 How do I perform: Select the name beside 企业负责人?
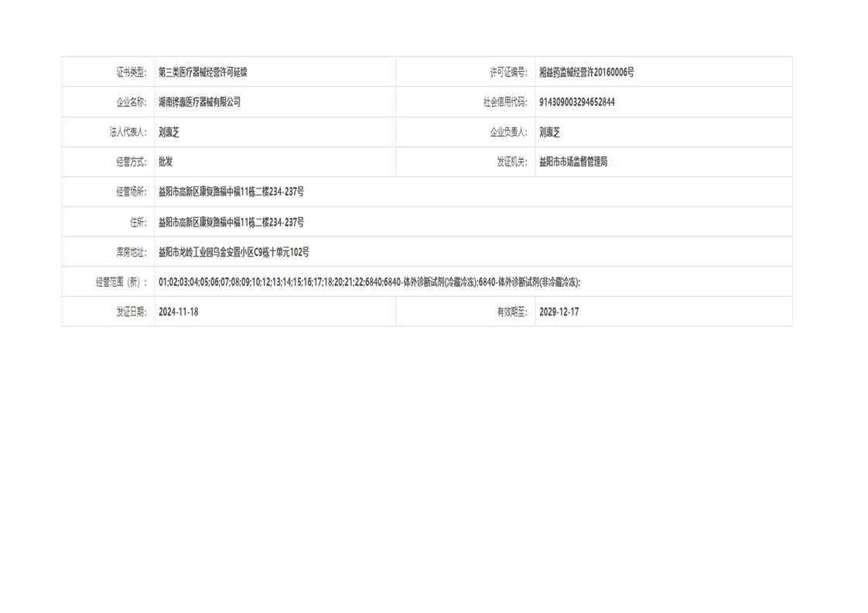(x=549, y=132)
